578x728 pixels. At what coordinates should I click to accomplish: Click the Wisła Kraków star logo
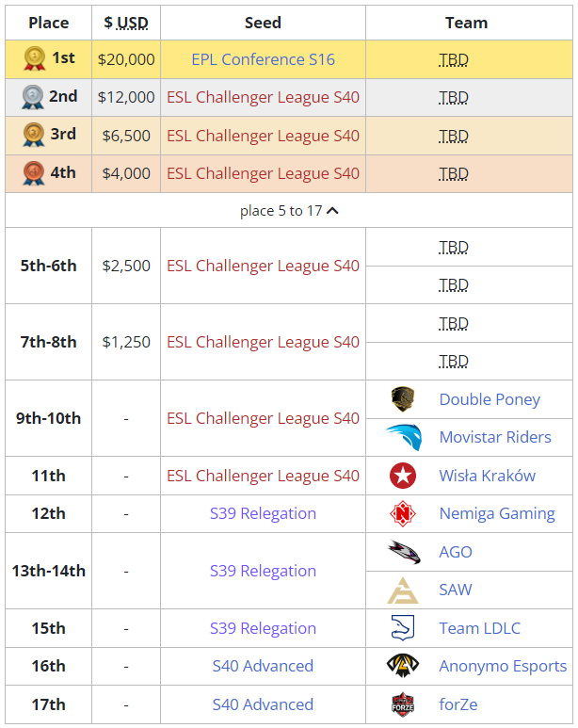tap(403, 476)
